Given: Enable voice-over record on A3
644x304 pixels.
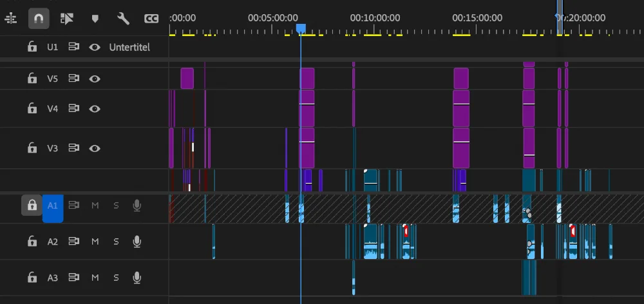Looking at the screenshot, I should (137, 278).
